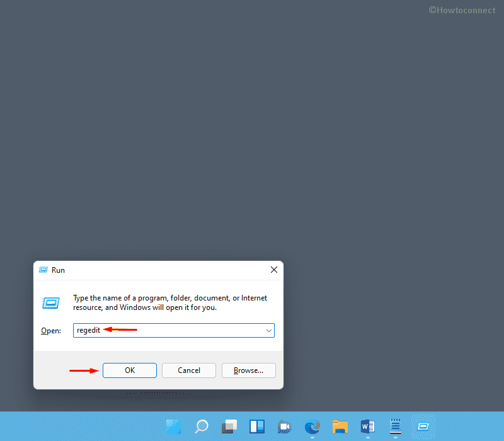
Task: Click the 'Type the name of a program' description
Action: click(x=169, y=302)
